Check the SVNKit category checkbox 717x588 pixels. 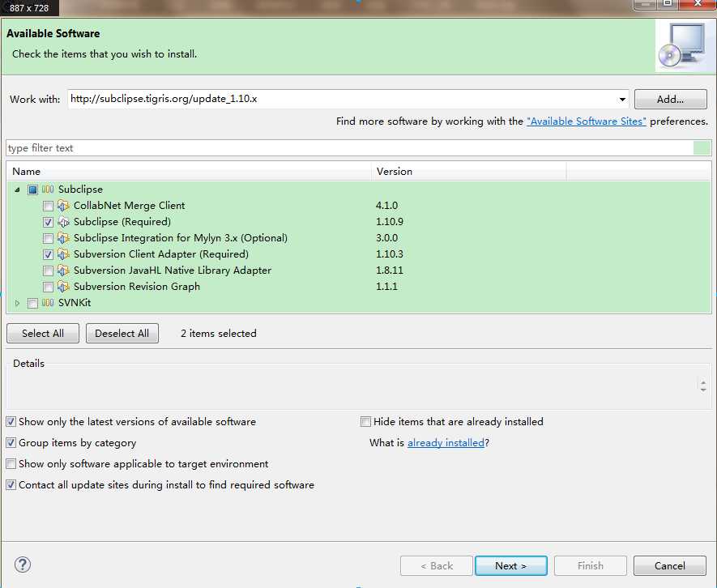click(32, 303)
